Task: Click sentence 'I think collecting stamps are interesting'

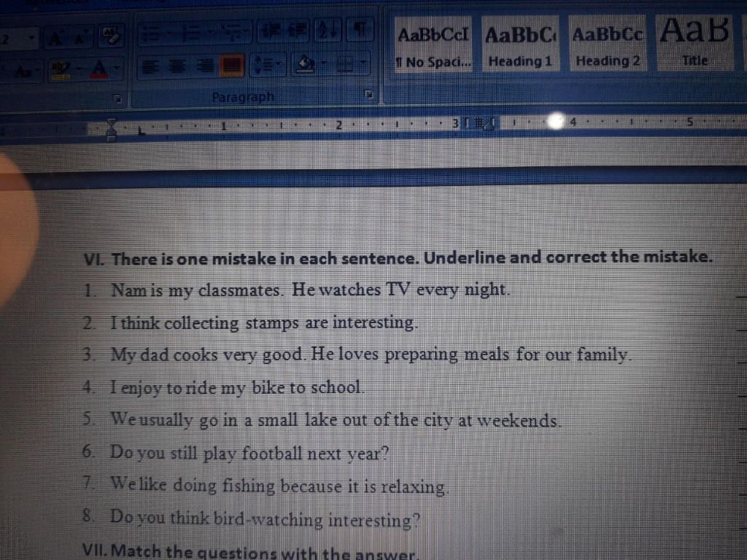Action: pos(264,323)
